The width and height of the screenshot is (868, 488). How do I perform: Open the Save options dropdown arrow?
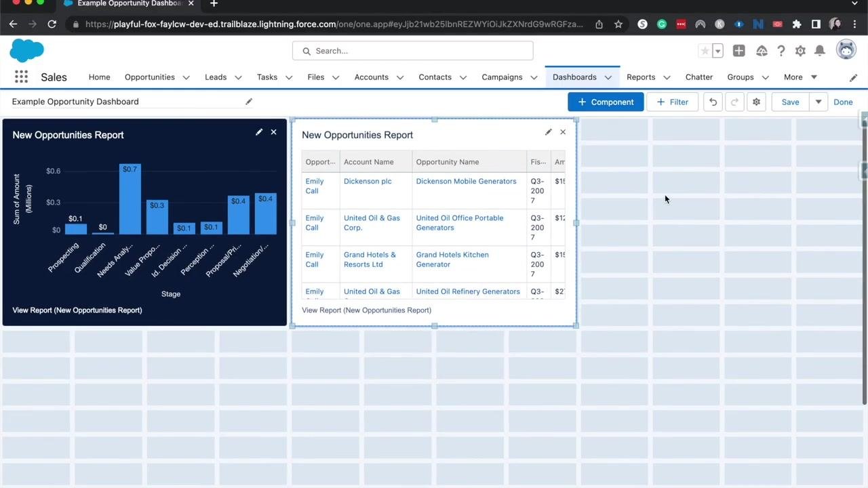(x=818, y=102)
